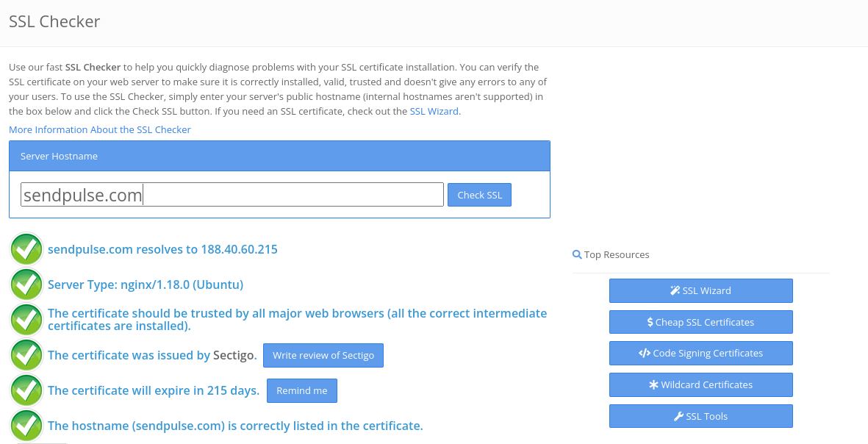This screenshot has height=444, width=868.
Task: Click the Check SSL button
Action: coord(479,195)
